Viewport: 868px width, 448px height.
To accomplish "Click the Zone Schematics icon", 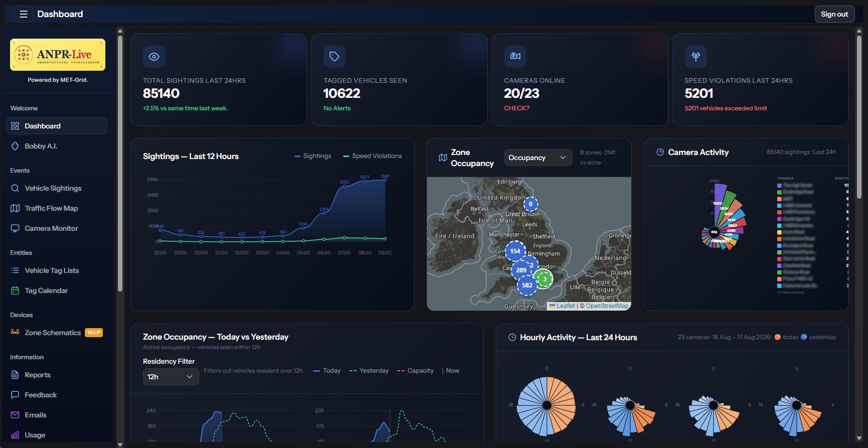I will tap(15, 333).
